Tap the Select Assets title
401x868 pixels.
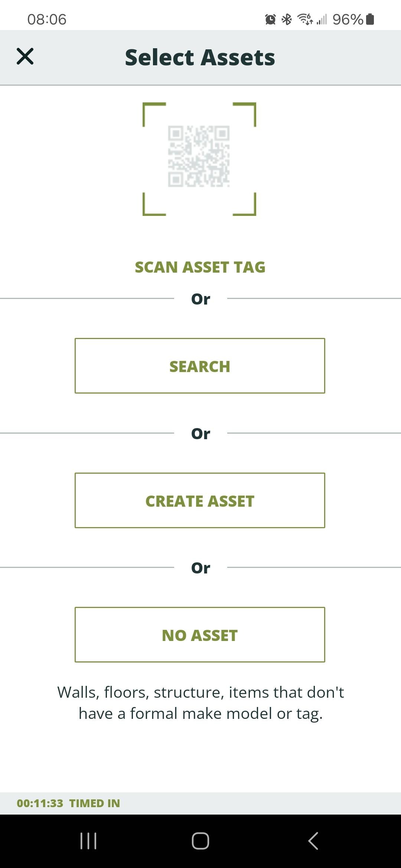(x=200, y=57)
